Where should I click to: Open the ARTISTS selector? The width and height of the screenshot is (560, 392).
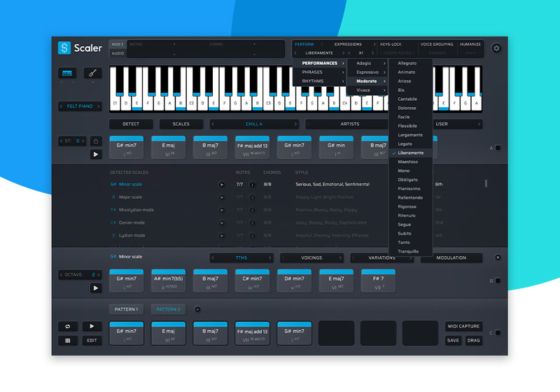[x=349, y=124]
